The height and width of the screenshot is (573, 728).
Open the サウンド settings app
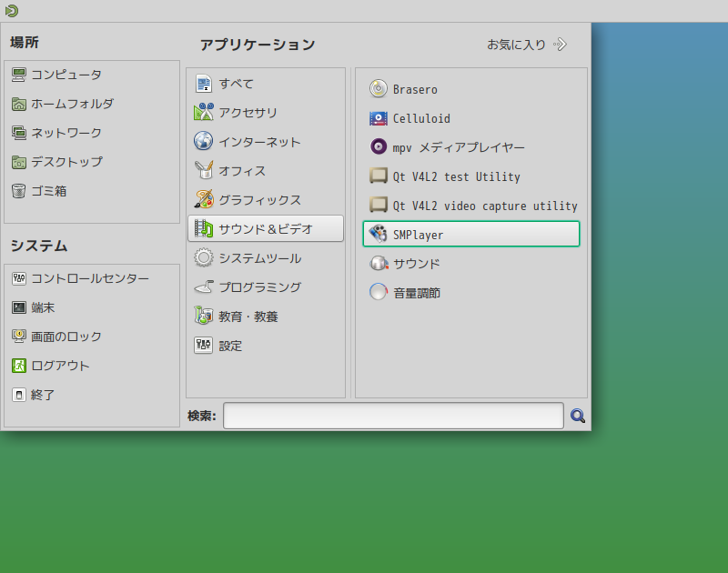click(x=415, y=263)
